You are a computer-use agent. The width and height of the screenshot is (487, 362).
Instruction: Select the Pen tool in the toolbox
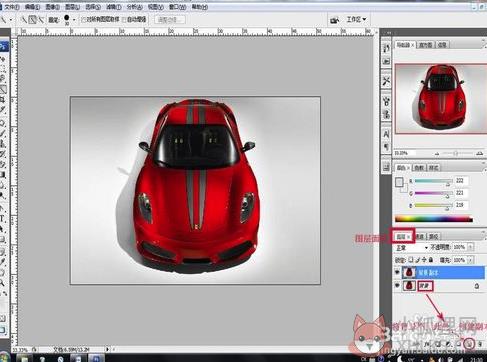3,209
